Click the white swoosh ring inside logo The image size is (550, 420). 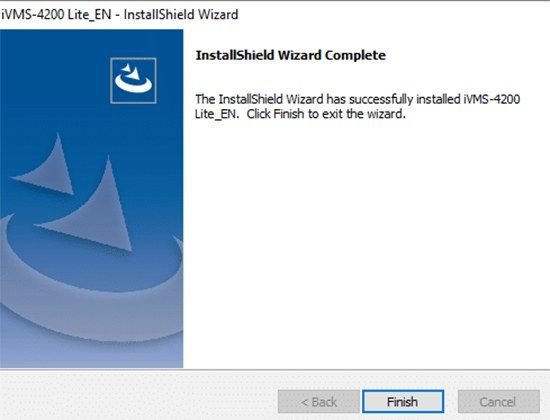[133, 84]
